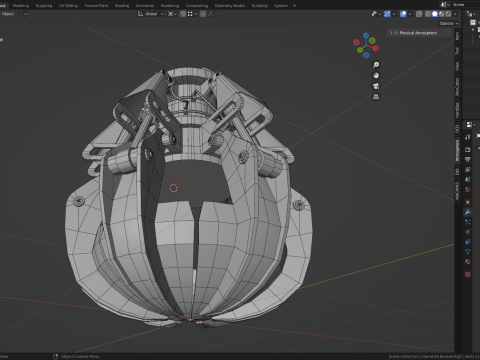Click the zoom view magnifier icon
The height and width of the screenshot is (360, 480).
(x=376, y=65)
